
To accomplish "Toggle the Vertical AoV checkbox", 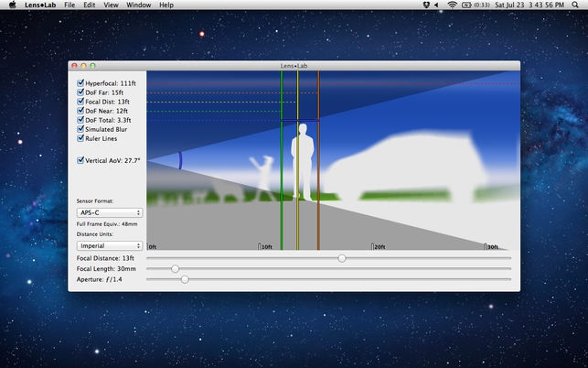I will [x=80, y=159].
